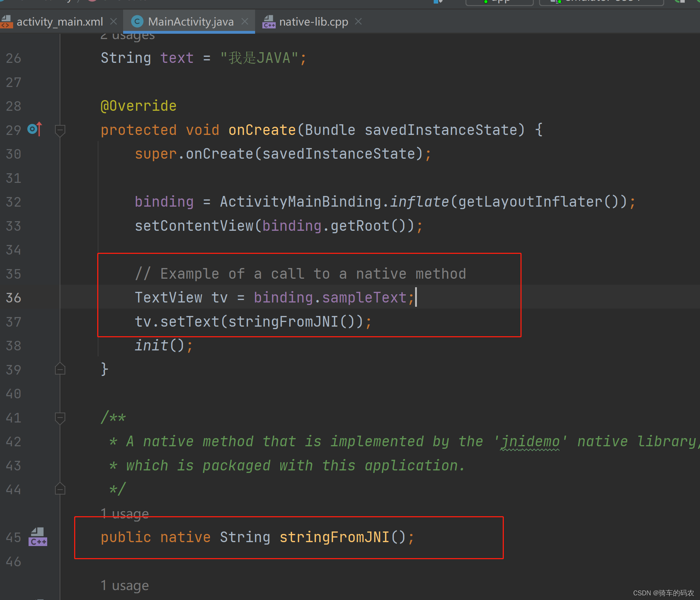The width and height of the screenshot is (700, 600).
Task: Click the @Override annotation on line 28
Action: [138, 106]
